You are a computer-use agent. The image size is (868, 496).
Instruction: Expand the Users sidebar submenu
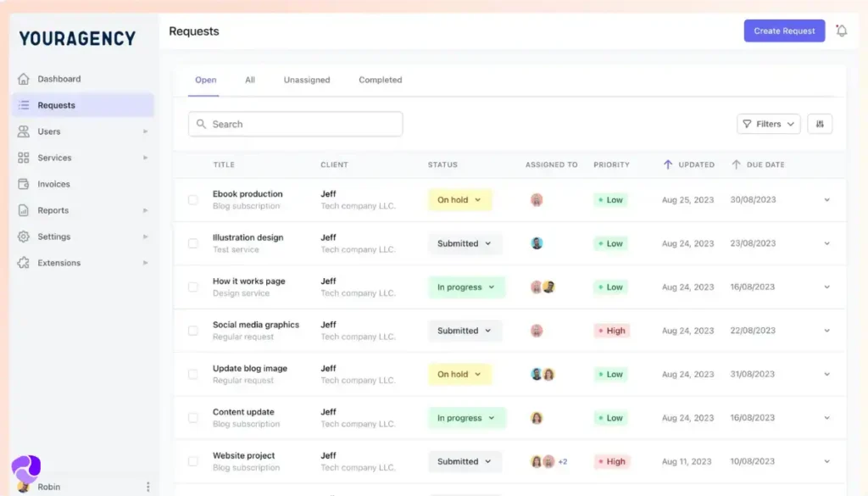(x=144, y=131)
